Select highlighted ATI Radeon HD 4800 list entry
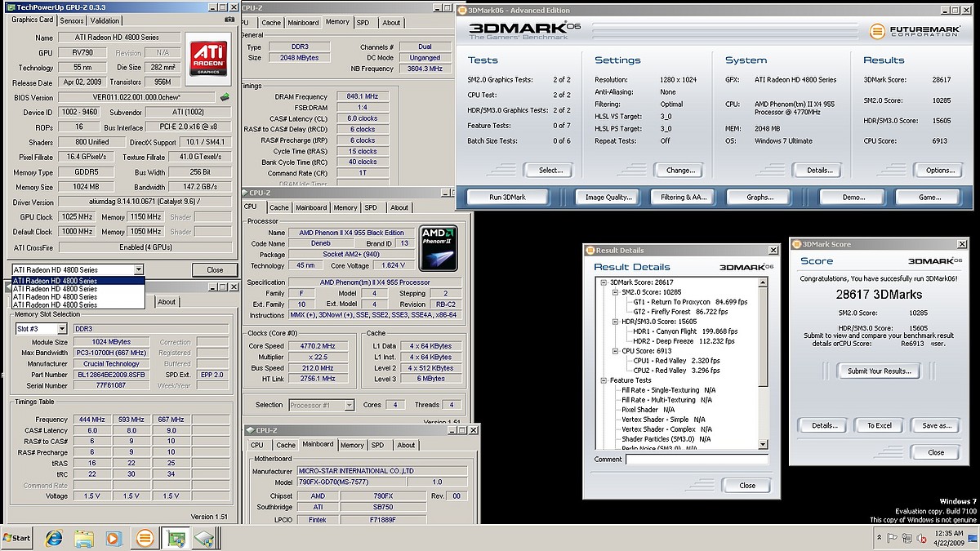The width and height of the screenshot is (980, 551). (78, 280)
